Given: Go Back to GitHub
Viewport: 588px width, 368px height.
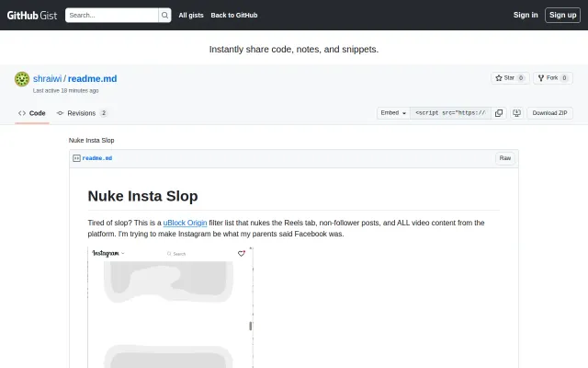Looking at the screenshot, I should (234, 16).
